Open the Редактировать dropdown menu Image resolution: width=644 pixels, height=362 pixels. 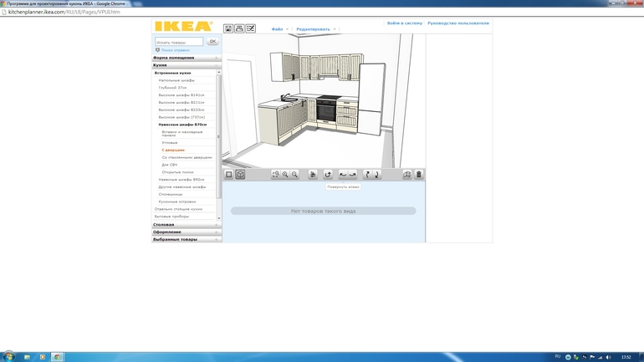click(314, 29)
